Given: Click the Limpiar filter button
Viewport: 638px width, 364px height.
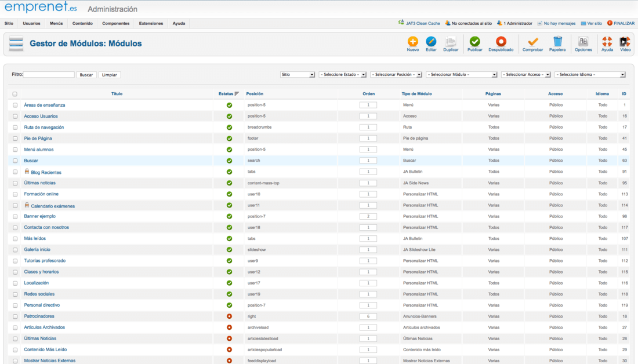Looking at the screenshot, I should (110, 75).
